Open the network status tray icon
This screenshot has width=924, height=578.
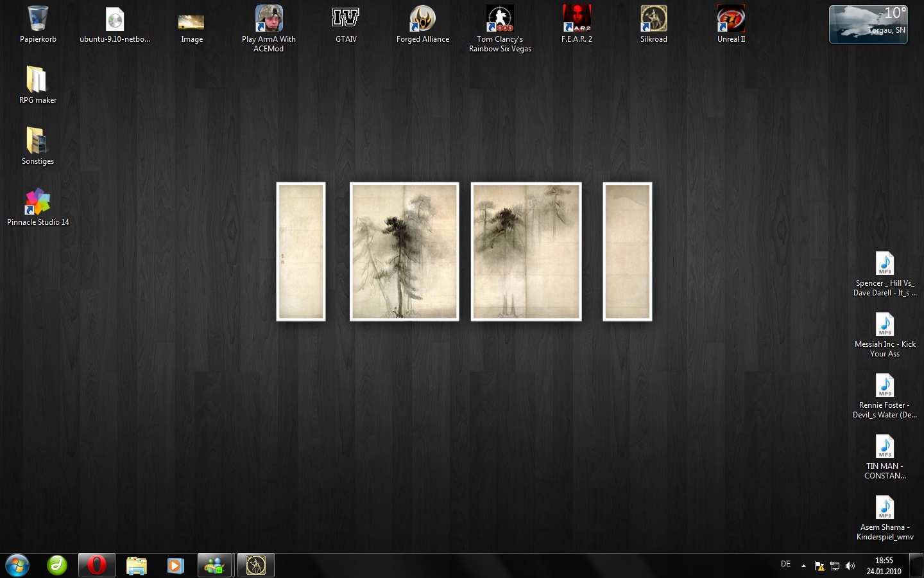coord(835,566)
